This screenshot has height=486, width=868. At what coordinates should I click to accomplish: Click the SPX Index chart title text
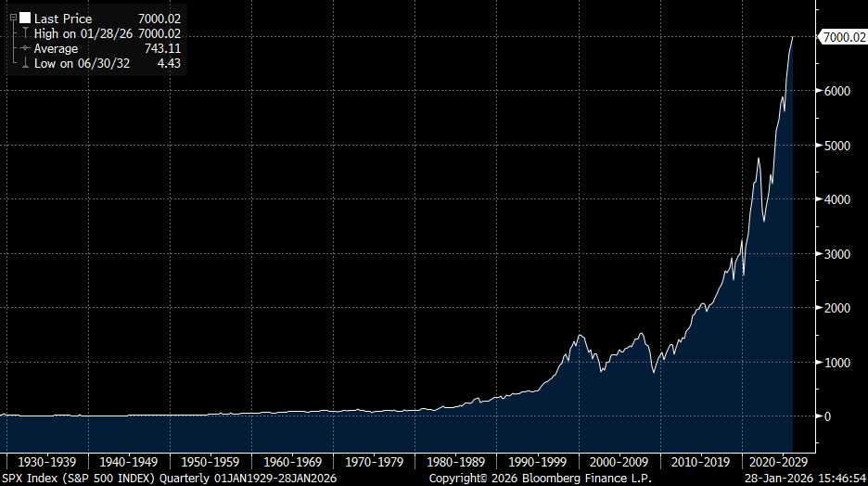(169, 479)
